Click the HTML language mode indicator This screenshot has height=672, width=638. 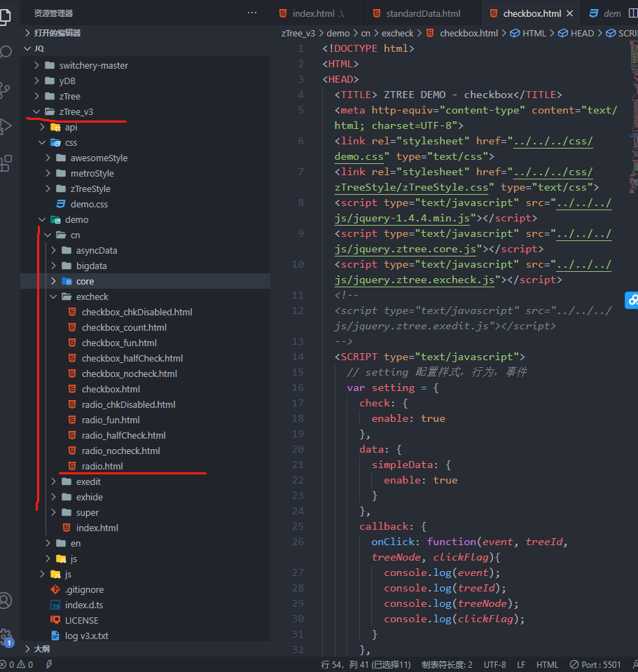click(x=547, y=664)
